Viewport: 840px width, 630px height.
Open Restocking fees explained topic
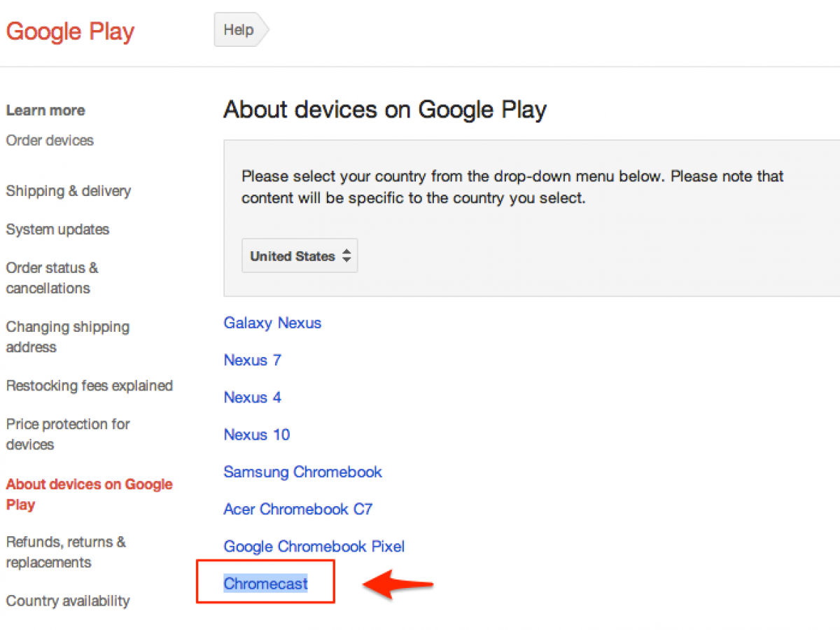[89, 386]
